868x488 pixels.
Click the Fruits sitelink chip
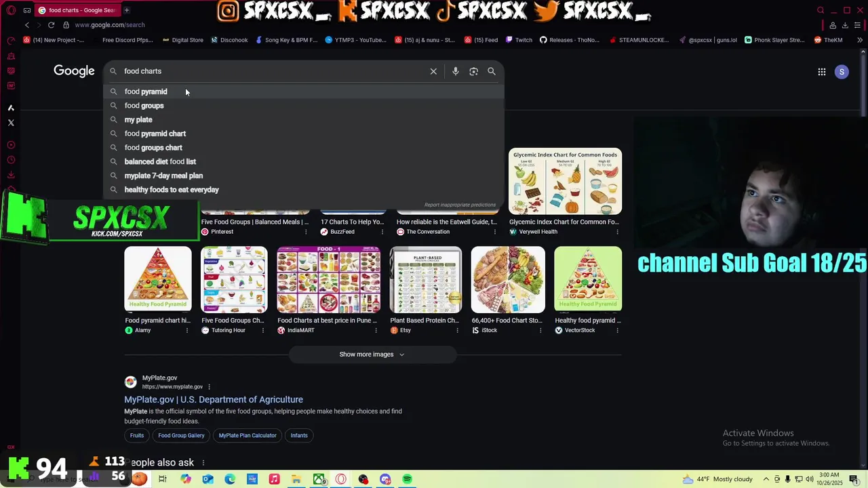[x=137, y=435]
